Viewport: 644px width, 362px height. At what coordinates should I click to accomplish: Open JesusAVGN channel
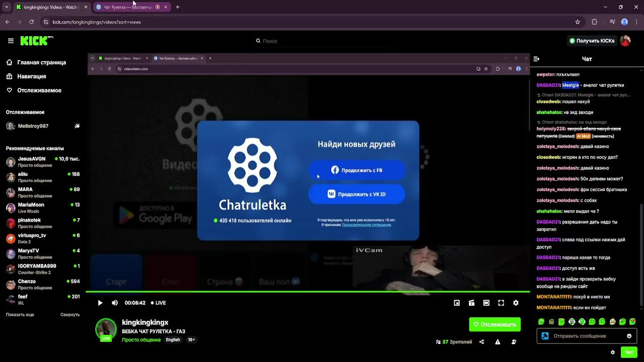pos(43,162)
